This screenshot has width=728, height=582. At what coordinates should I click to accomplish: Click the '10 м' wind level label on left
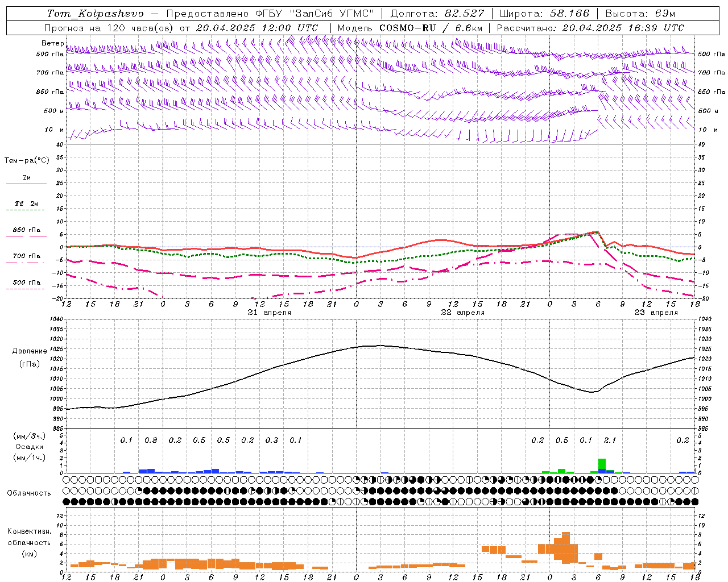point(54,130)
